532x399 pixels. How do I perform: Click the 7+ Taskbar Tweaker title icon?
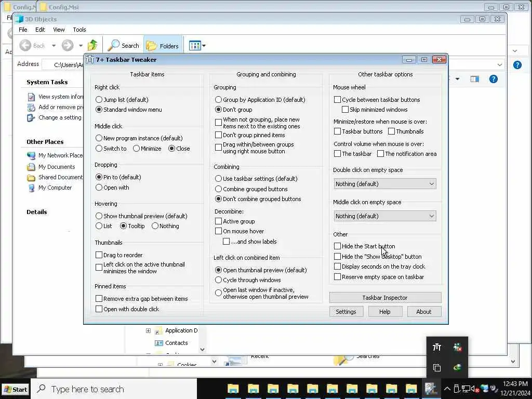coord(89,59)
